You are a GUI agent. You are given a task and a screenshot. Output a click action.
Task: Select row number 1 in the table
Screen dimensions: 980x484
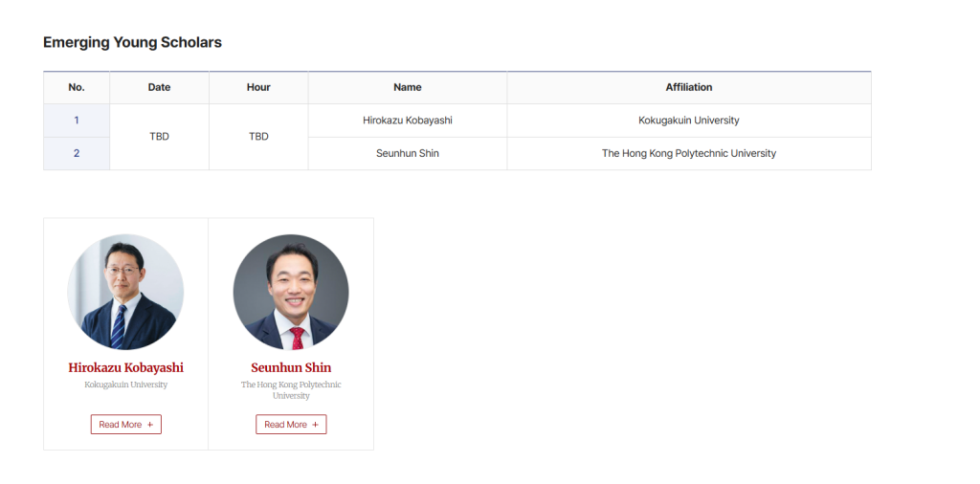[x=77, y=121]
